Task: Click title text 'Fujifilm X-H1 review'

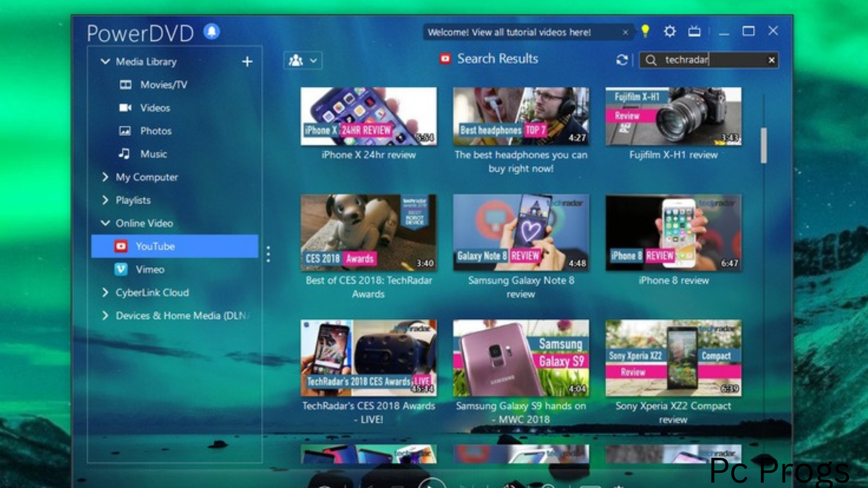Action: pos(673,155)
